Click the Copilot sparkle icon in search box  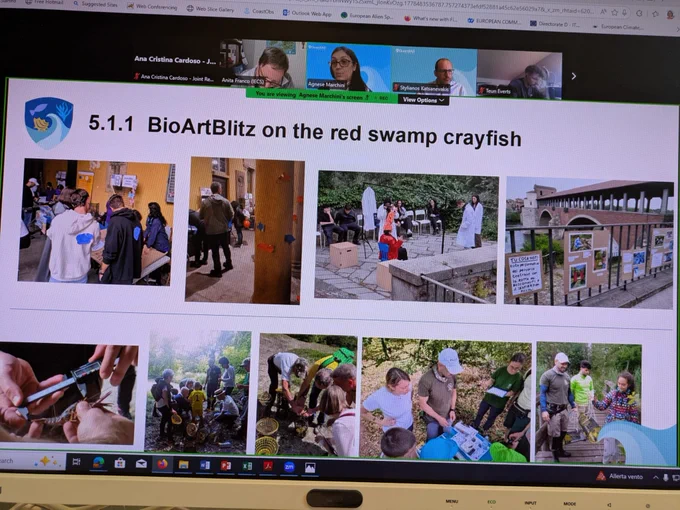pyautogui.click(x=46, y=461)
